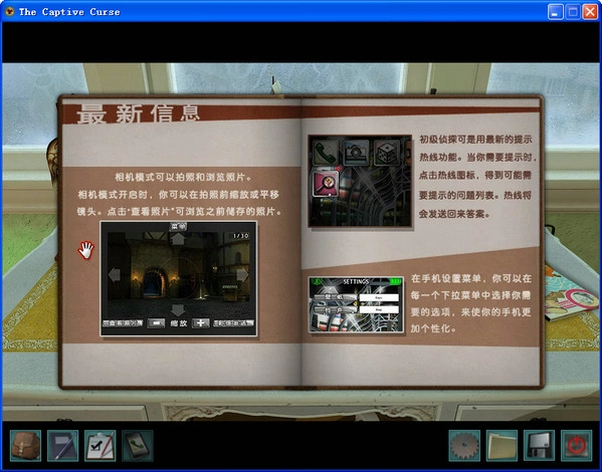The image size is (602, 472).
Task: Click text line 加个性化。
Action: coord(433,328)
